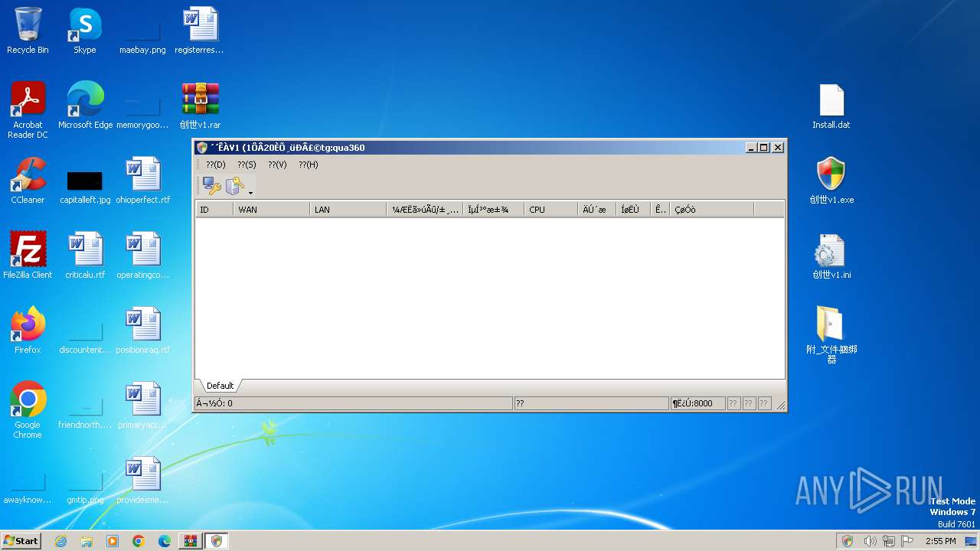Click Show desktop button
Screen dimensions: 980x551
pos(972,541)
